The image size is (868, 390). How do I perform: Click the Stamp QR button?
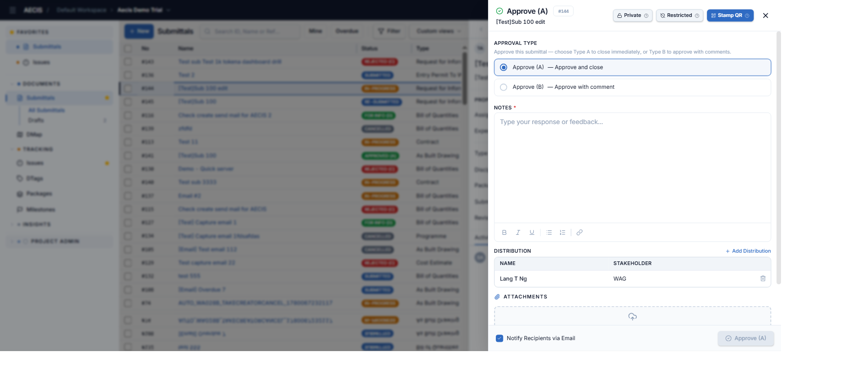pyautogui.click(x=730, y=16)
